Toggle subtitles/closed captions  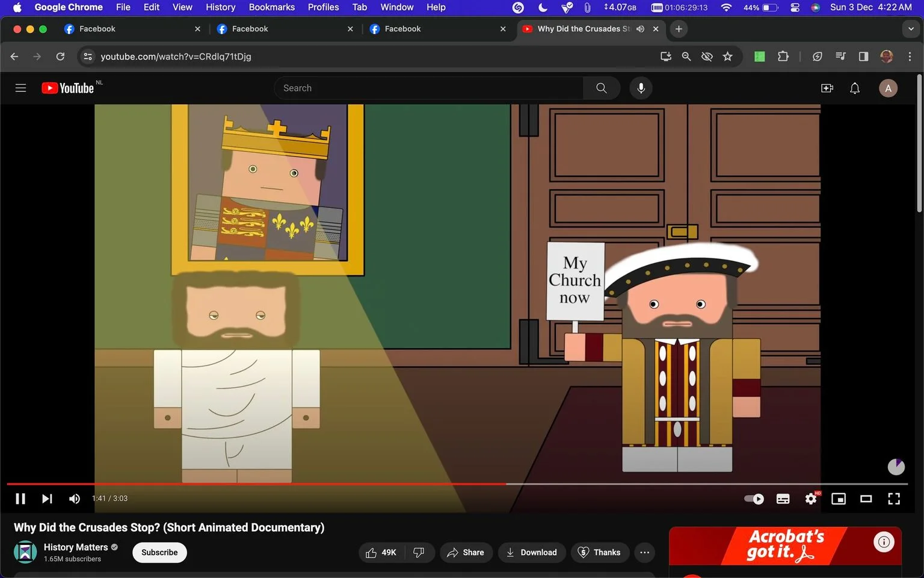click(x=783, y=499)
